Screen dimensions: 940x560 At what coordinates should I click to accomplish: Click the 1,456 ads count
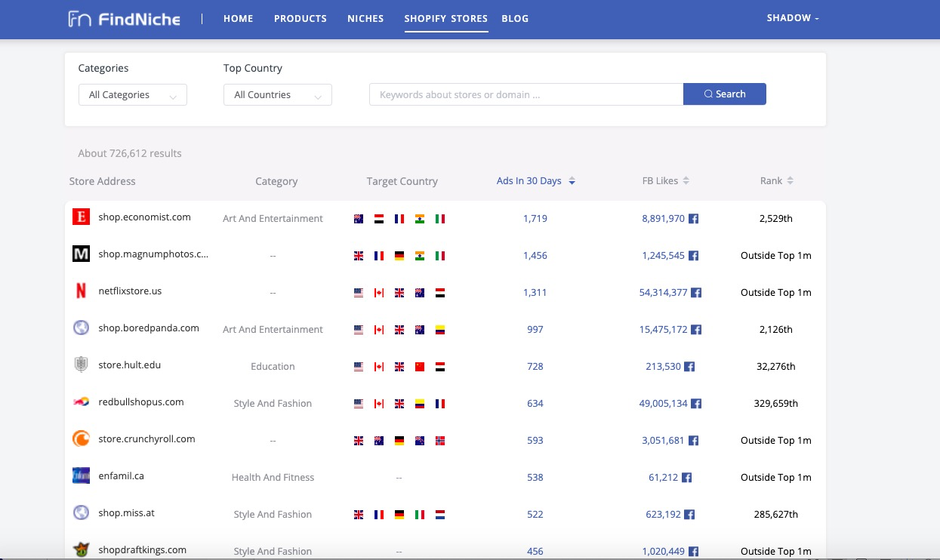click(x=535, y=256)
